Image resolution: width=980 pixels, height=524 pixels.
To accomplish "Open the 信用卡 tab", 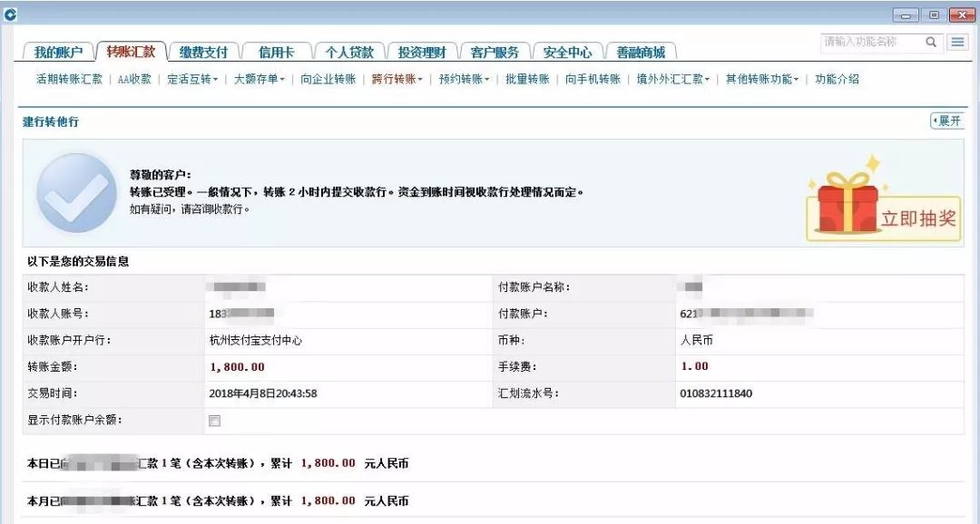I will pos(276,53).
